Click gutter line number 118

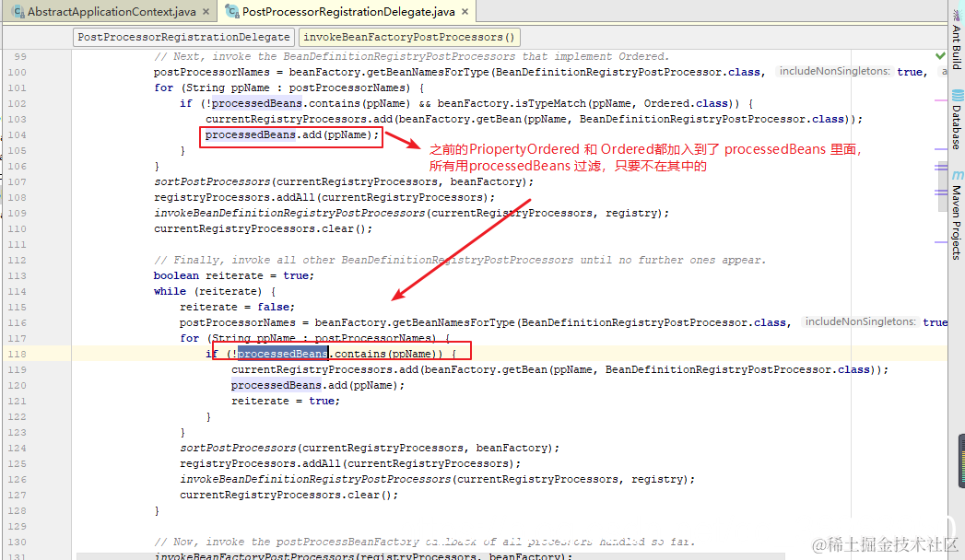tap(18, 354)
